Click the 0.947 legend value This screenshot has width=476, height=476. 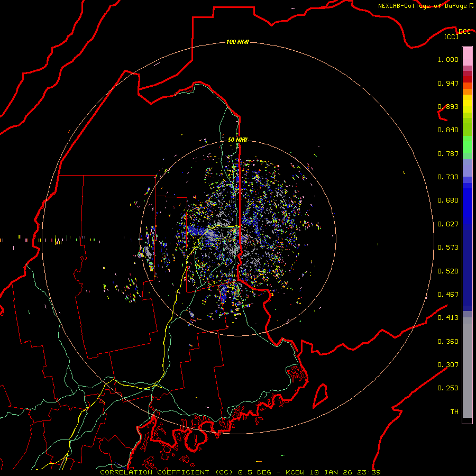click(448, 83)
